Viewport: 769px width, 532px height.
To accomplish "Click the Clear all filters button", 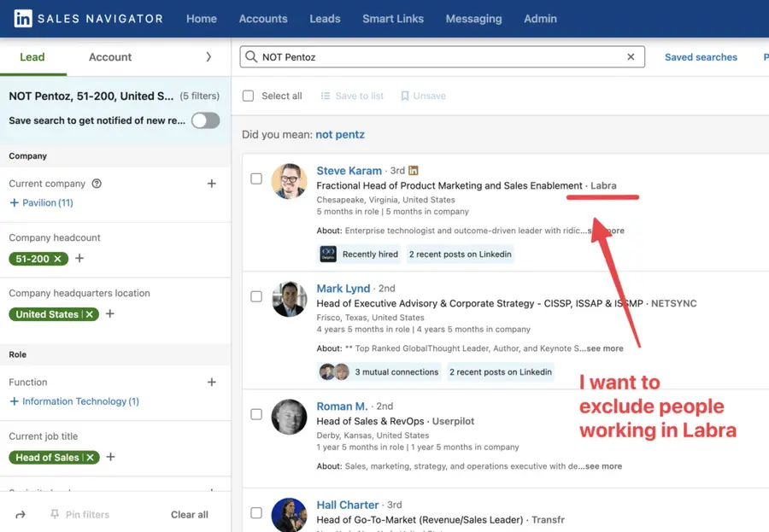I will pos(189,514).
